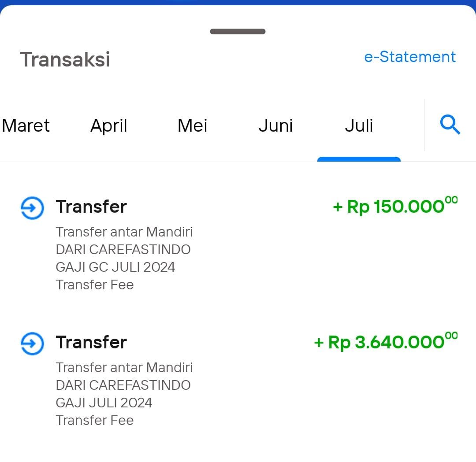Select the Juni month tab

click(x=275, y=126)
